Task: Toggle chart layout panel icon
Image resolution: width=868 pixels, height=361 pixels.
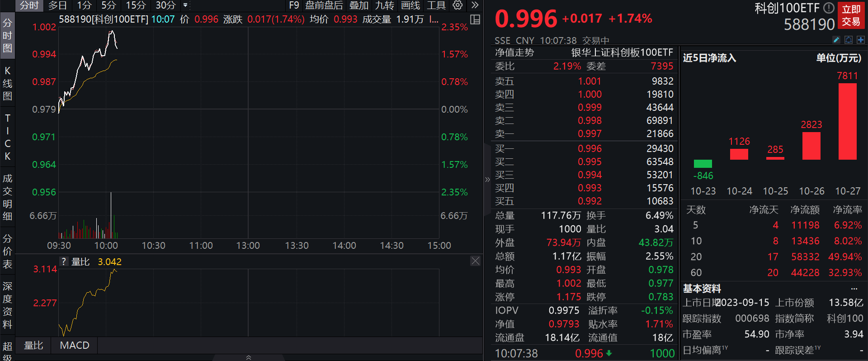Action: tap(475, 19)
